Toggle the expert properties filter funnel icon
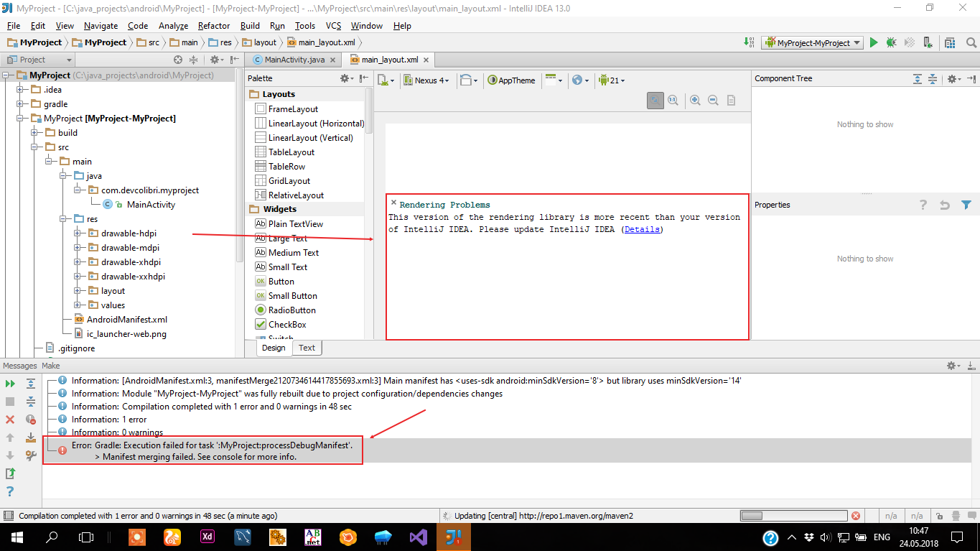Screen dimensions: 980x551 point(966,205)
